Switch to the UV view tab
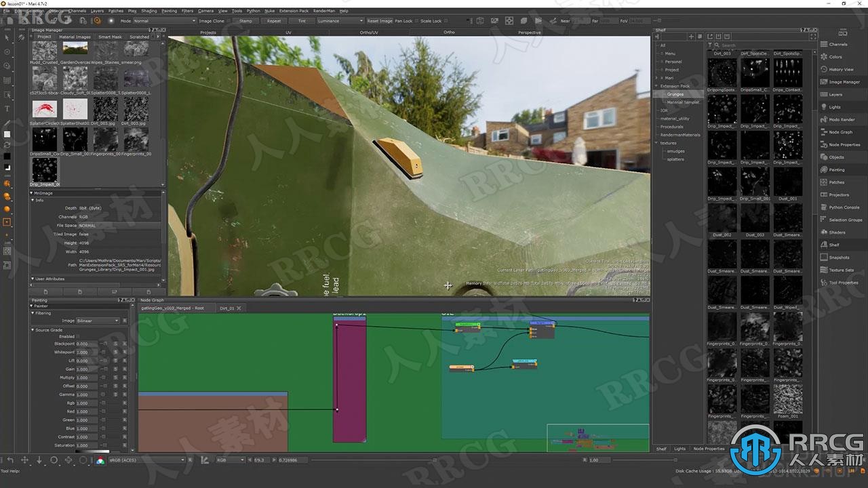This screenshot has height=488, width=868. [288, 33]
